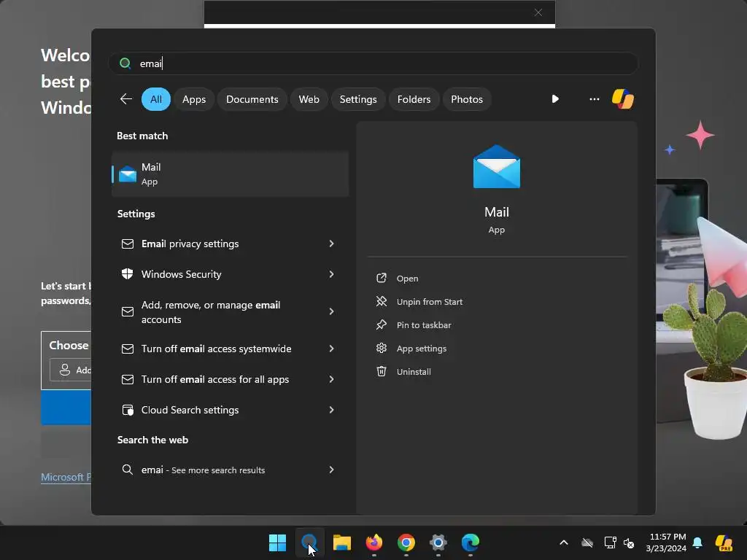The width and height of the screenshot is (747, 560).
Task: Open Windows Start menu
Action: click(x=277, y=542)
